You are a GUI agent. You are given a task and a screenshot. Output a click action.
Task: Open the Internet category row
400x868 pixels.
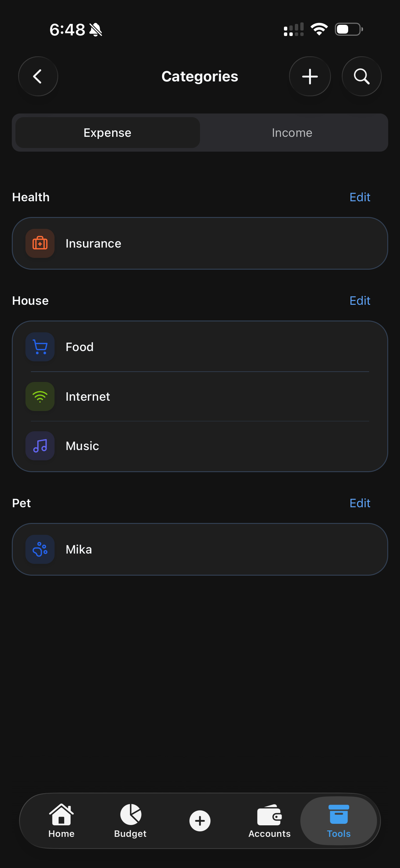tap(200, 396)
